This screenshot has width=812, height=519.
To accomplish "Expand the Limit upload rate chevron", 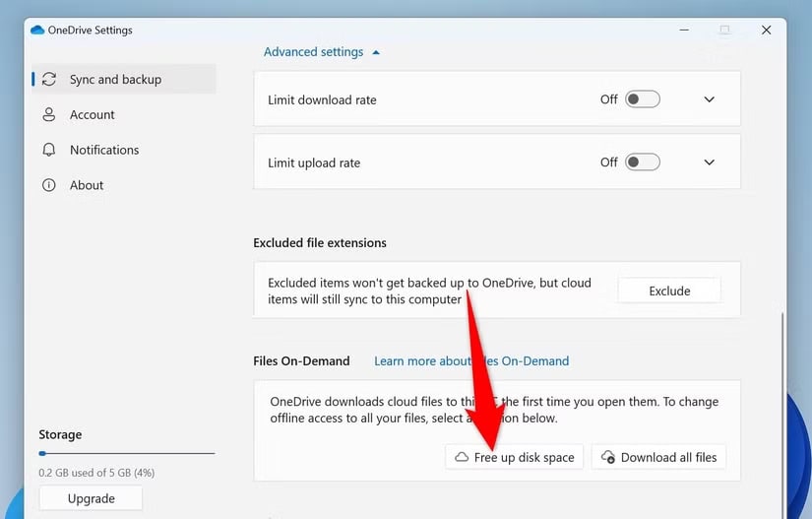I will click(709, 162).
